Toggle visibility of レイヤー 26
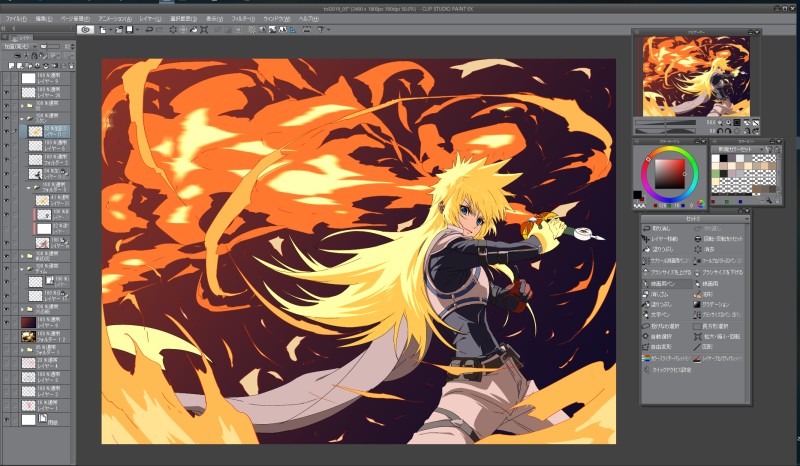The height and width of the screenshot is (466, 800). [x=6, y=92]
